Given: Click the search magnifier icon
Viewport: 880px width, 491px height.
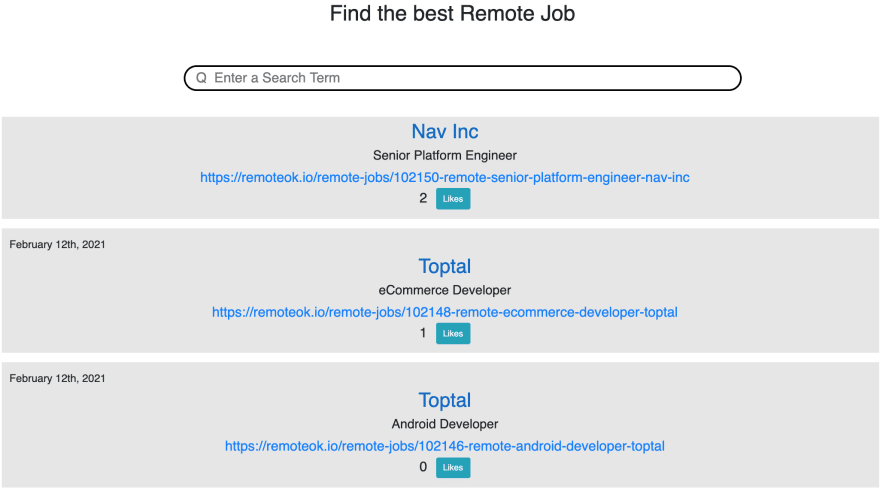Looking at the screenshot, I should 201,78.
